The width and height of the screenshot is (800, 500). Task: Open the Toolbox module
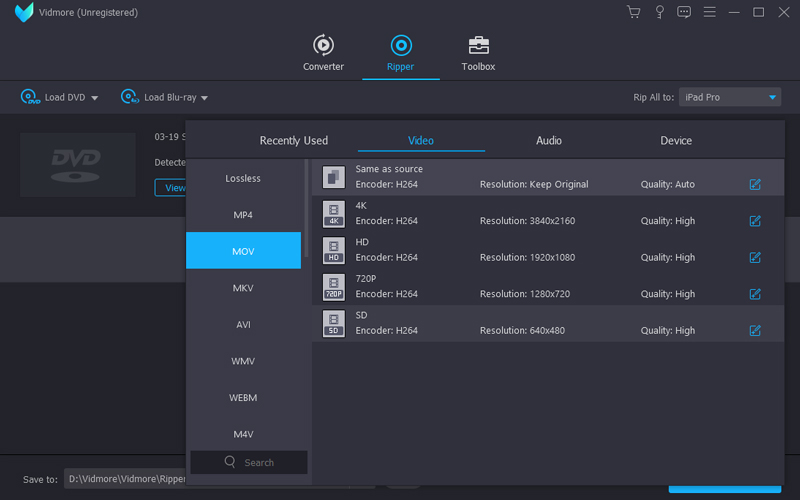pyautogui.click(x=478, y=53)
